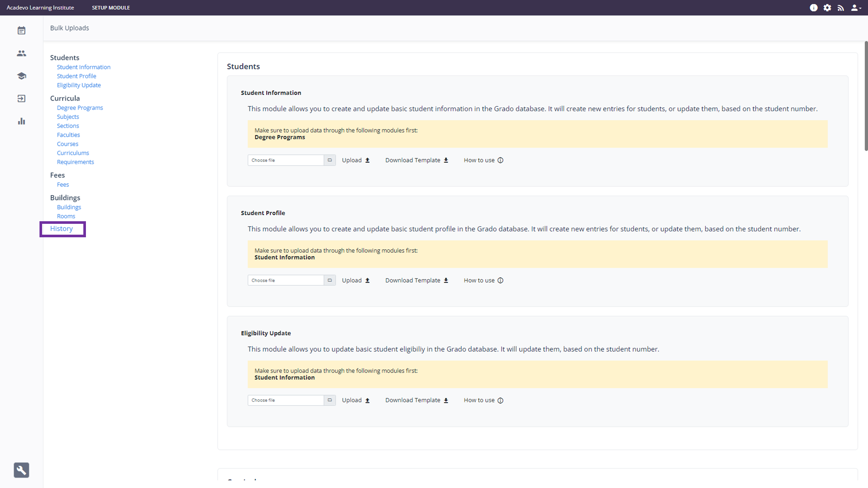Open the bar chart reports icon
Viewport: 868px width, 488px height.
pos(21,121)
